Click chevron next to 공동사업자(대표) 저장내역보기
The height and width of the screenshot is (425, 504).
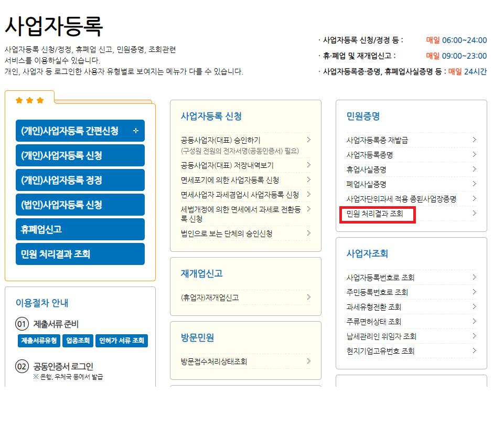(x=308, y=165)
